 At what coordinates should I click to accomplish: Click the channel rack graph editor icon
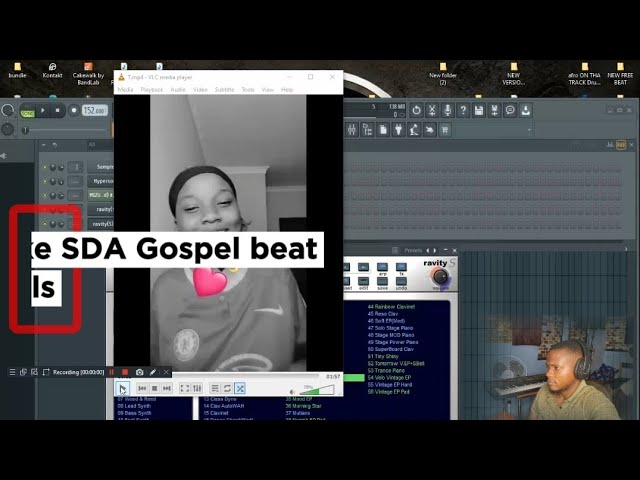point(610,144)
